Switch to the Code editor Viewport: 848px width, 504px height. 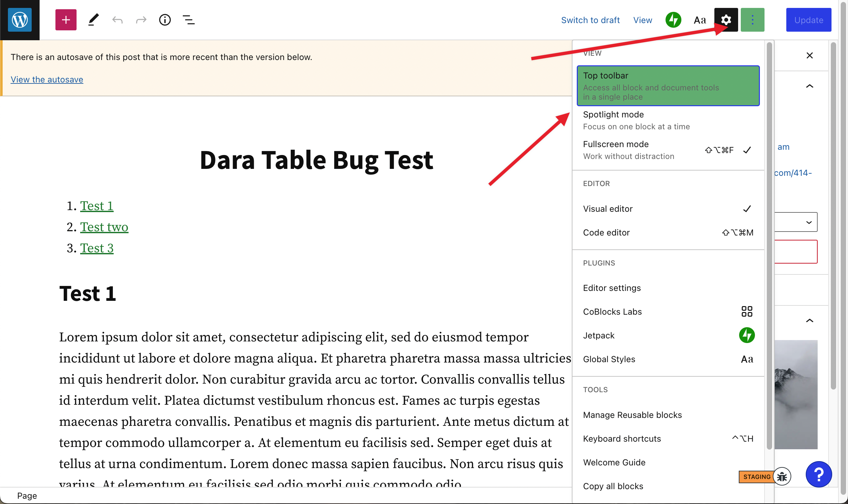[x=606, y=232]
